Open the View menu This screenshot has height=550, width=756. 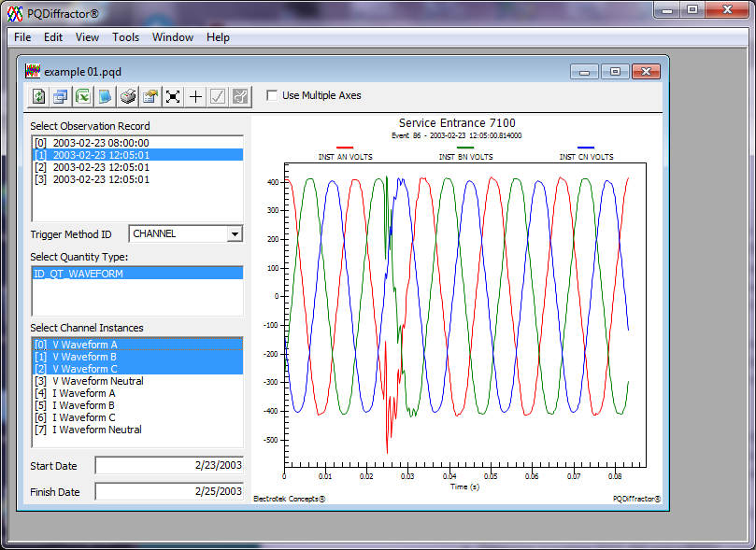[87, 37]
